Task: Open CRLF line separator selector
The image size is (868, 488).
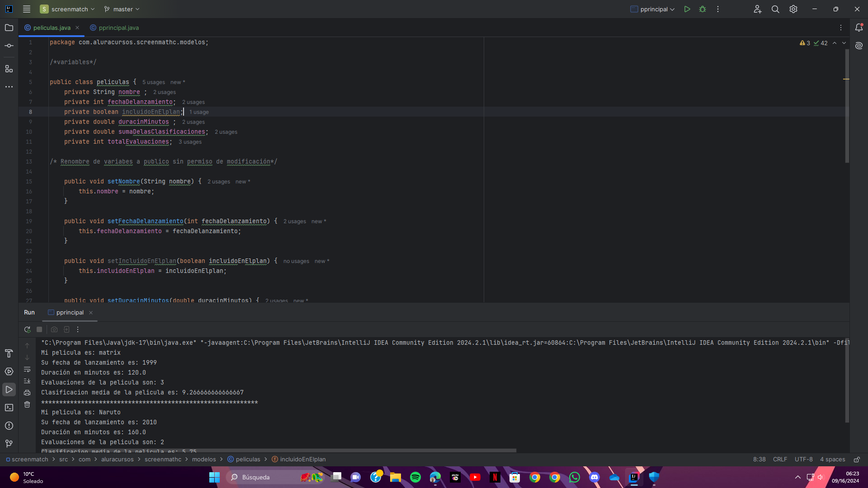Action: pyautogui.click(x=780, y=460)
